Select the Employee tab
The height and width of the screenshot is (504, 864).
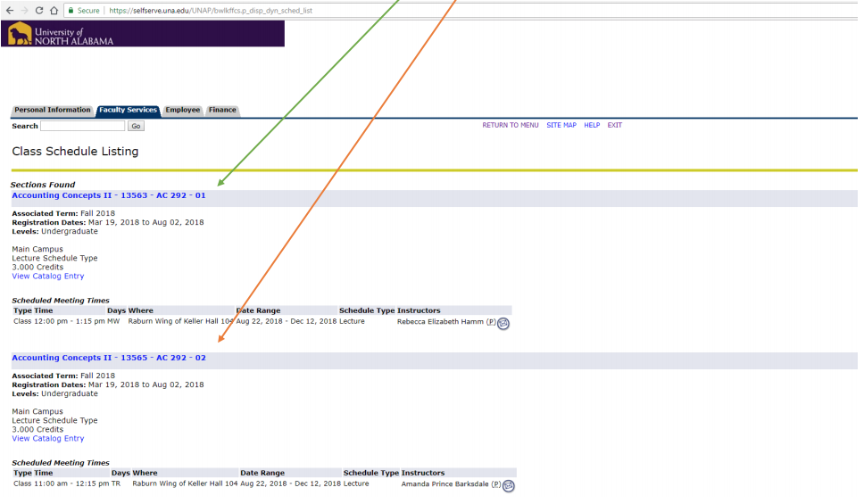[x=183, y=111]
